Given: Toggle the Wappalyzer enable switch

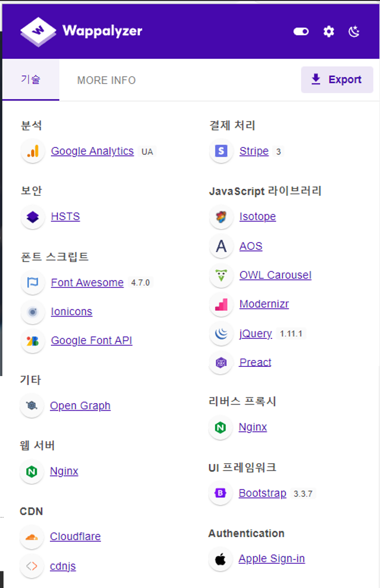Looking at the screenshot, I should coord(301,32).
